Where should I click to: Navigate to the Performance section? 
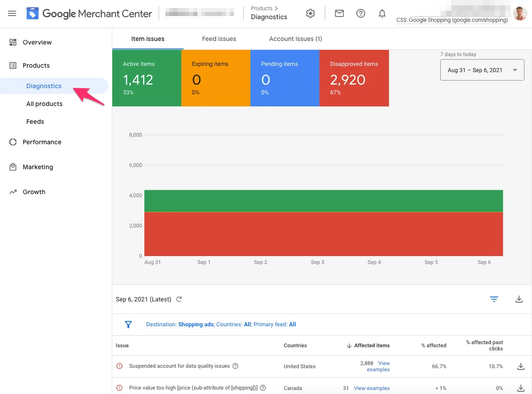click(42, 142)
